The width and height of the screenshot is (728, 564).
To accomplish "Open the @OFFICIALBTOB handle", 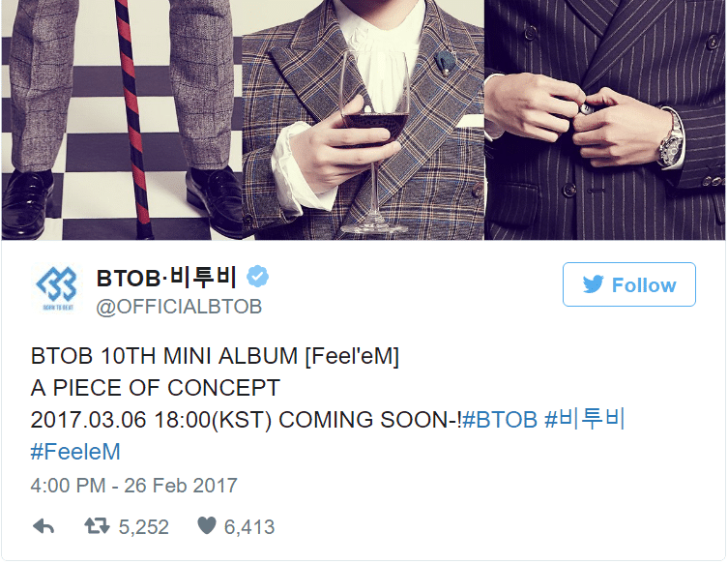I will pyautogui.click(x=179, y=307).
